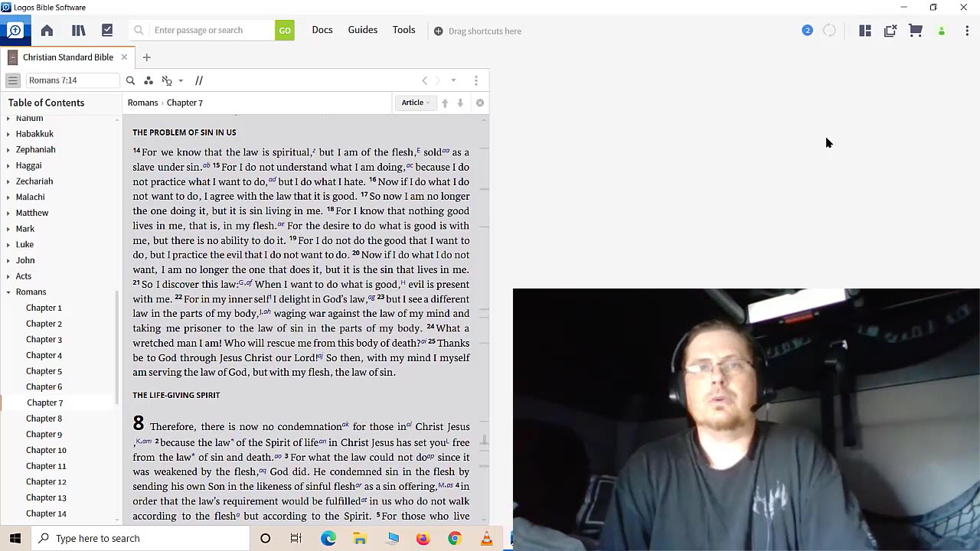Click the Chapter 7 breadcrumb link

pos(185,103)
